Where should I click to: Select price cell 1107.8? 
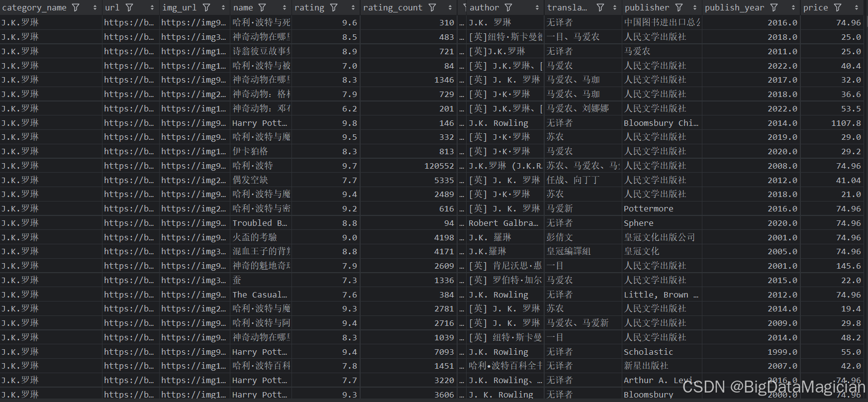[846, 123]
